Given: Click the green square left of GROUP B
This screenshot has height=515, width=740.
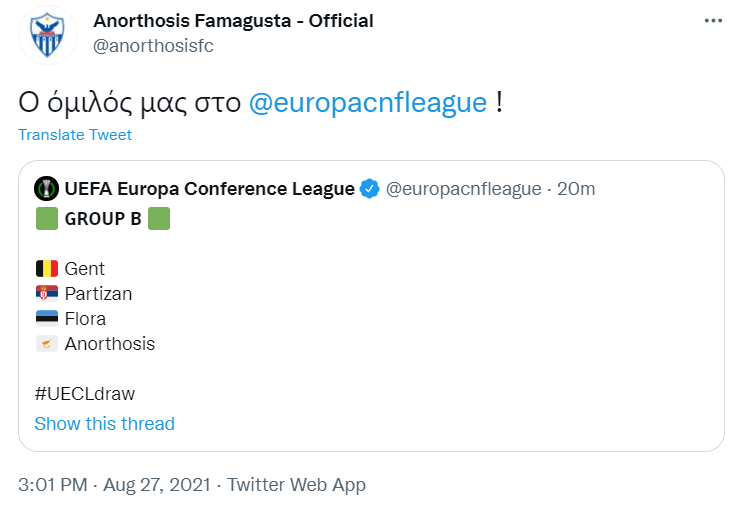Looking at the screenshot, I should [x=47, y=219].
